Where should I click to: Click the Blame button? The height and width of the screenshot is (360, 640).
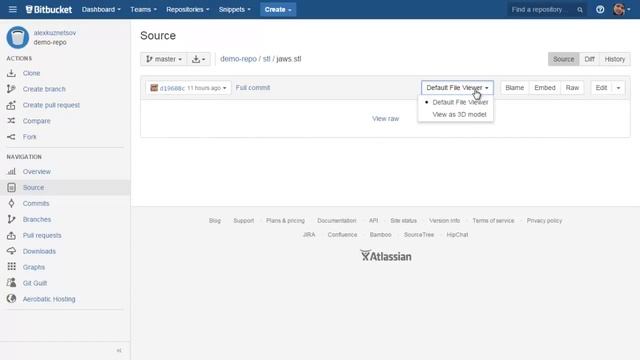tap(515, 88)
